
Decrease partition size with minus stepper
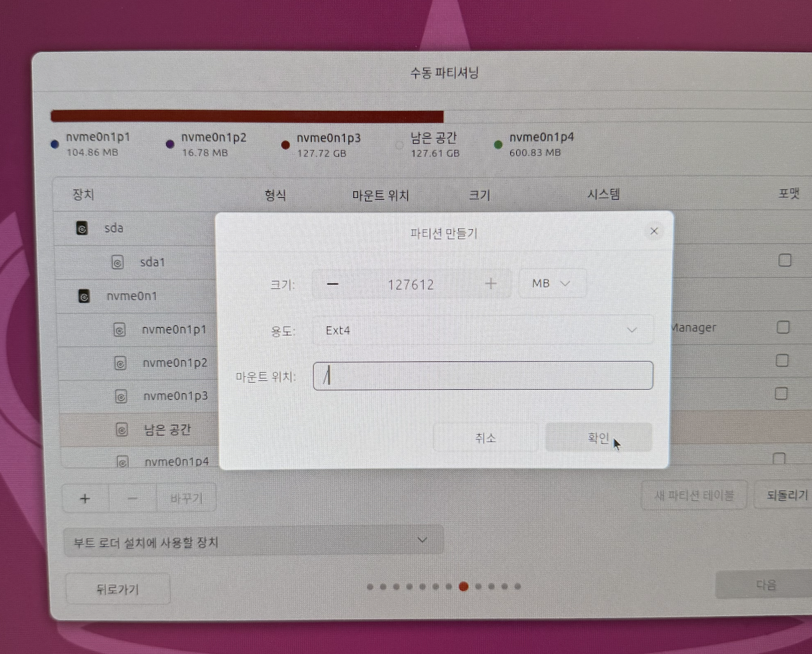(333, 284)
